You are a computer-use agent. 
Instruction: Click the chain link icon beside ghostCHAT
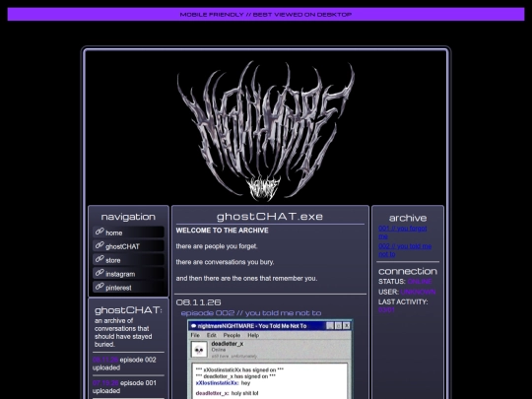tap(100, 245)
